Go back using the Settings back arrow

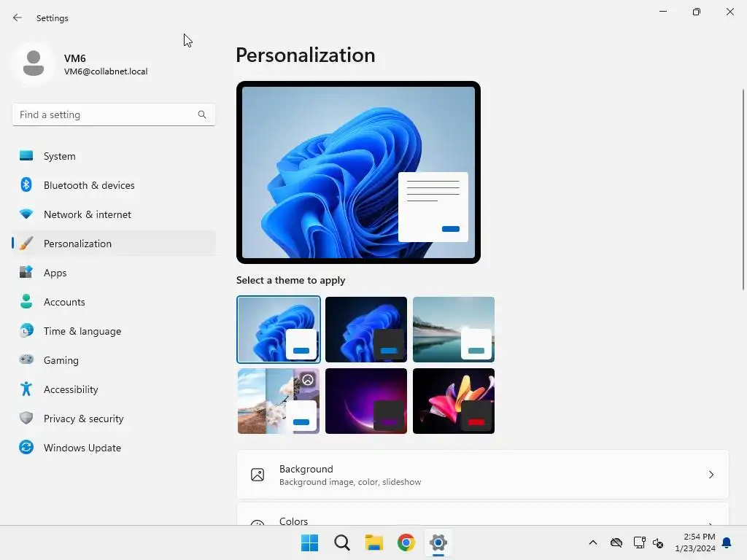[x=18, y=17]
